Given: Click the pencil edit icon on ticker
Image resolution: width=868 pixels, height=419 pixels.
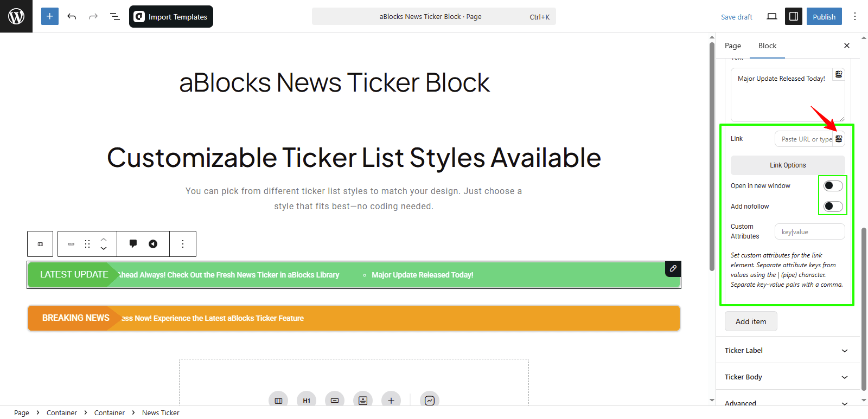Looking at the screenshot, I should coord(673,268).
